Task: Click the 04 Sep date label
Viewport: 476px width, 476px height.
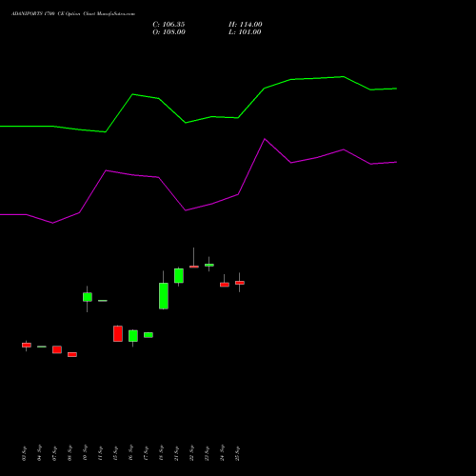Action: pos(40,453)
